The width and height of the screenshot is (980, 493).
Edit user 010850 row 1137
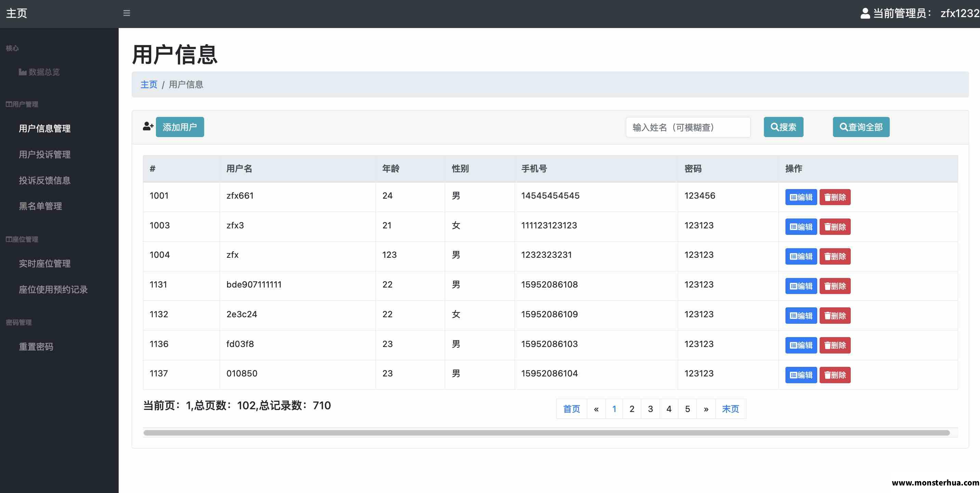801,375
